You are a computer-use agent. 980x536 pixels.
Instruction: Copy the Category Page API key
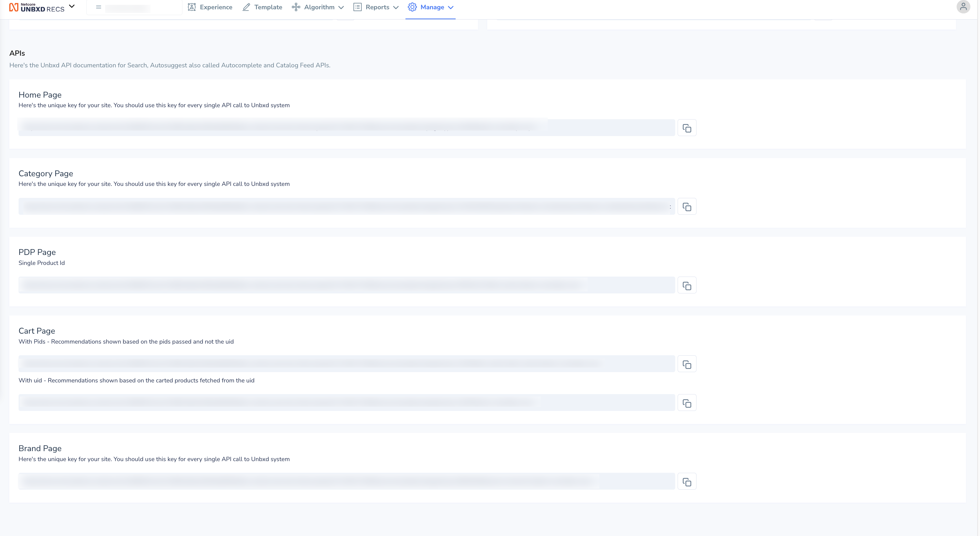687,206
